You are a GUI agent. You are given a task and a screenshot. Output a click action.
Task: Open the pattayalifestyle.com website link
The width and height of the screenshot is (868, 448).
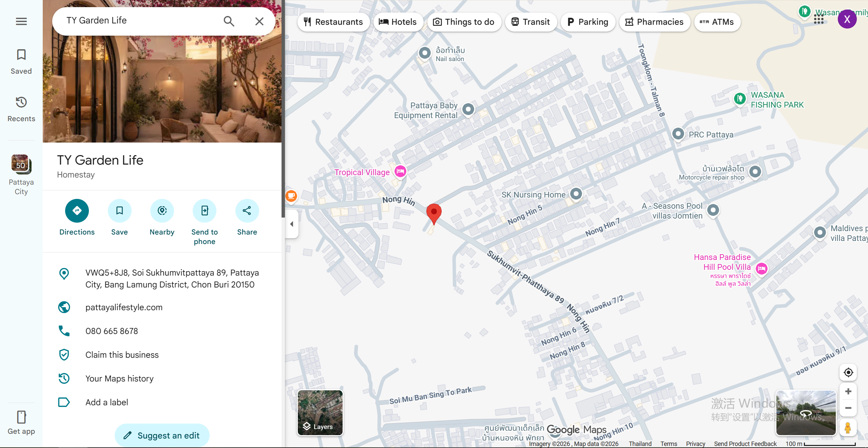[x=162, y=307]
